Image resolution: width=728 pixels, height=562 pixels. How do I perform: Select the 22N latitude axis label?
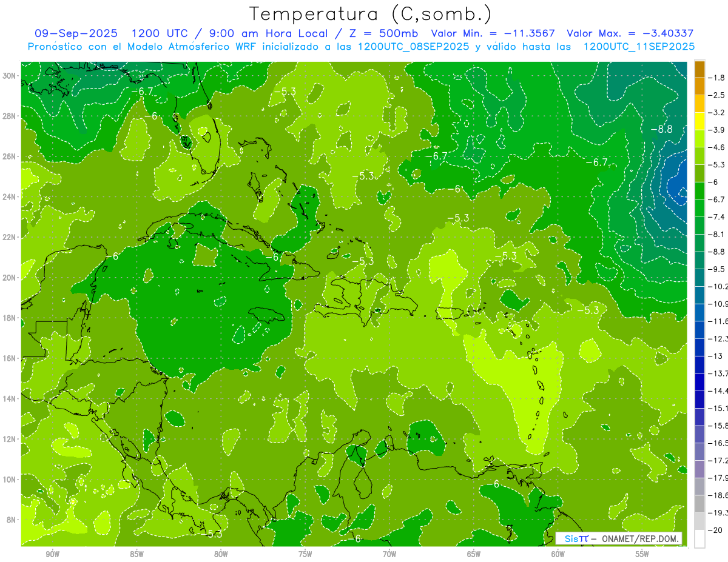point(10,237)
